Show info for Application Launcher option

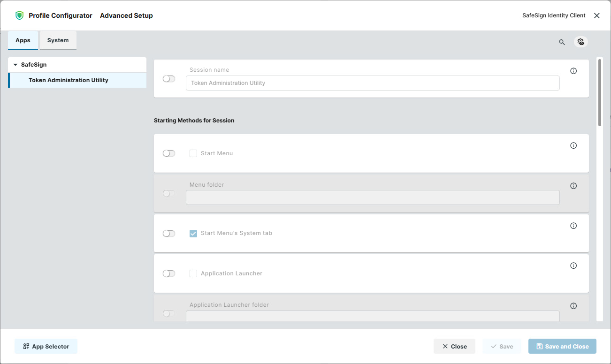pos(573,265)
